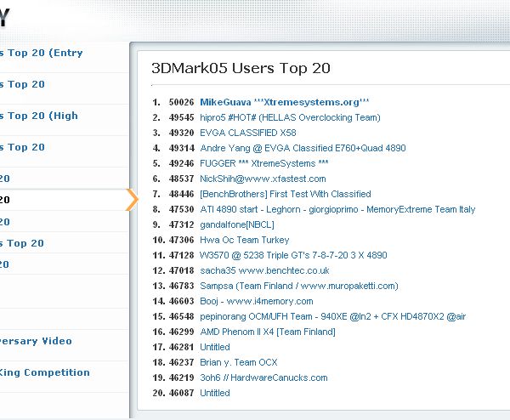Open W3570 @ 5238 Triple GT's entry

[x=293, y=255]
